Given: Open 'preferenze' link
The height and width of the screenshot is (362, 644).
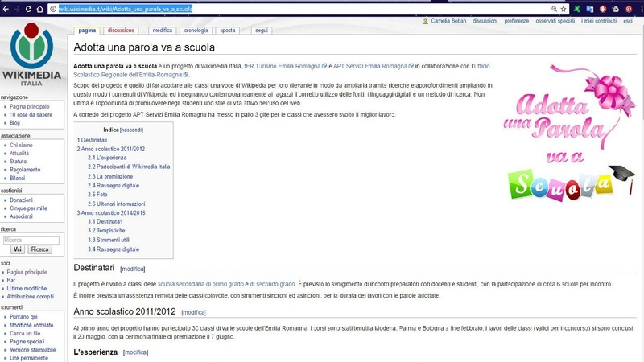Looking at the screenshot, I should pyautogui.click(x=517, y=21).
